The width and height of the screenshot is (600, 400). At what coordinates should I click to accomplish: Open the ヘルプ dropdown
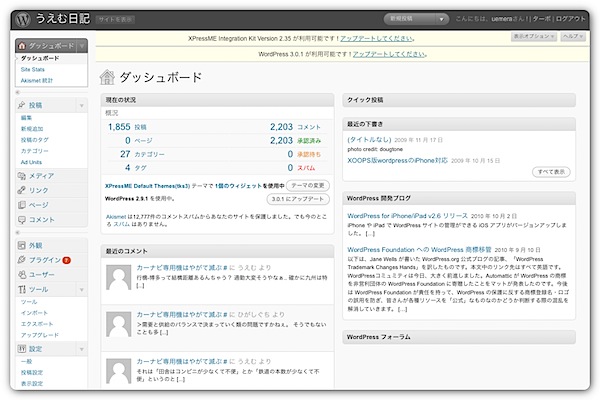[573, 36]
